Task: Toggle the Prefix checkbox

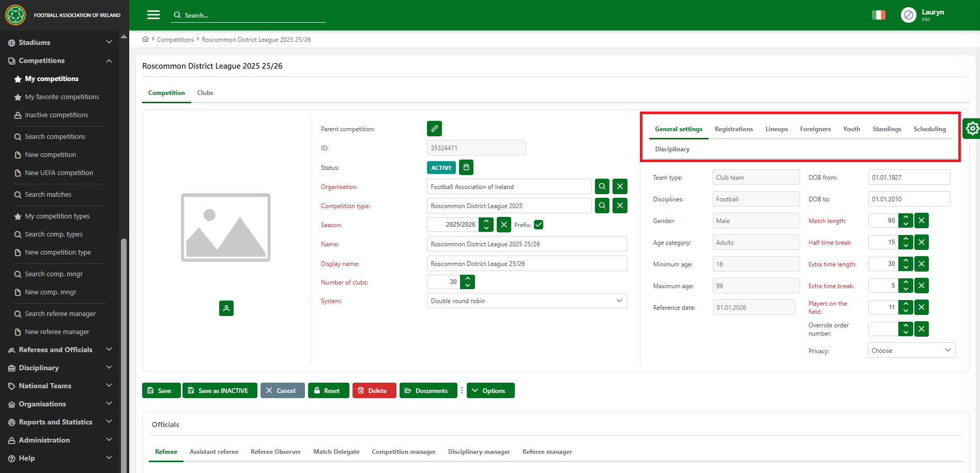Action: (539, 225)
